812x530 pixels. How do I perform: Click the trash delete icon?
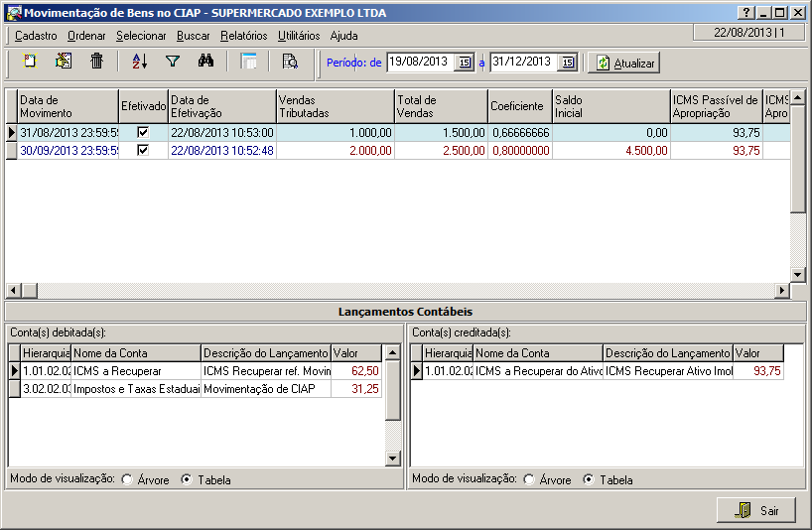96,62
